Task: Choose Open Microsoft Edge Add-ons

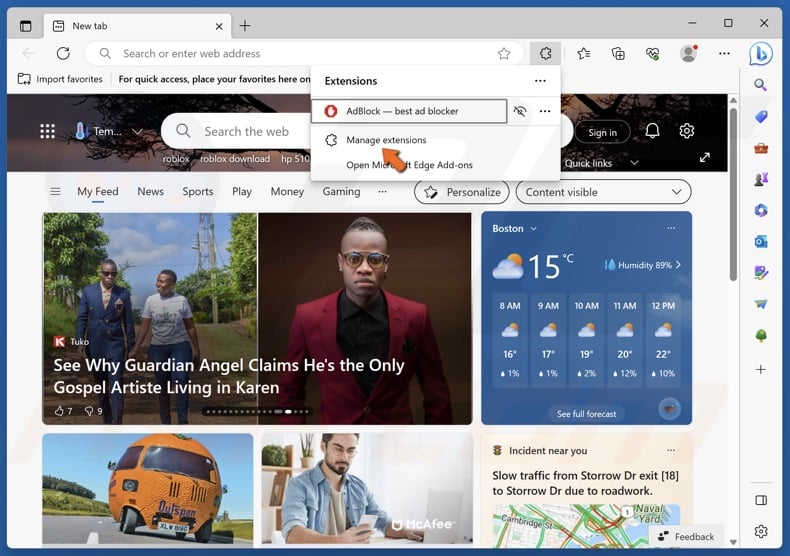Action: (x=409, y=165)
